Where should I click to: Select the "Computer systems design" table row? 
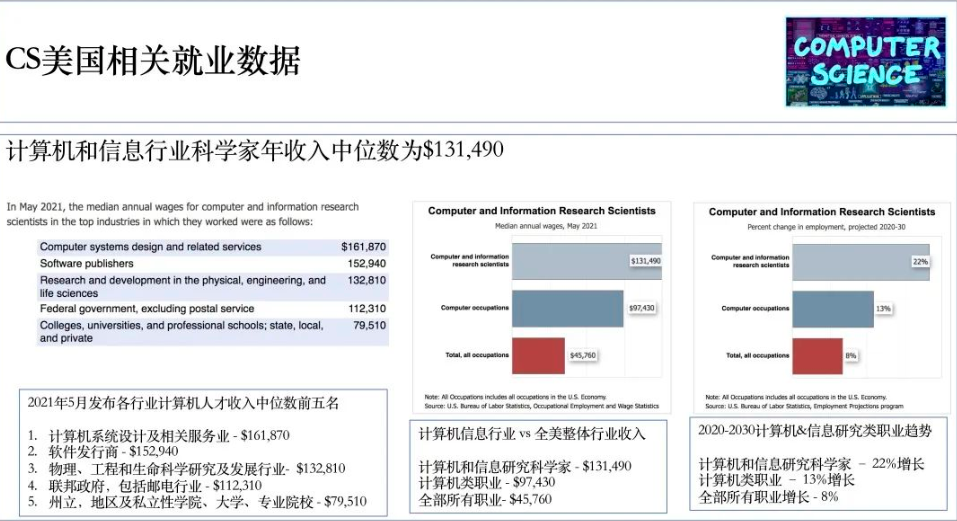212,247
